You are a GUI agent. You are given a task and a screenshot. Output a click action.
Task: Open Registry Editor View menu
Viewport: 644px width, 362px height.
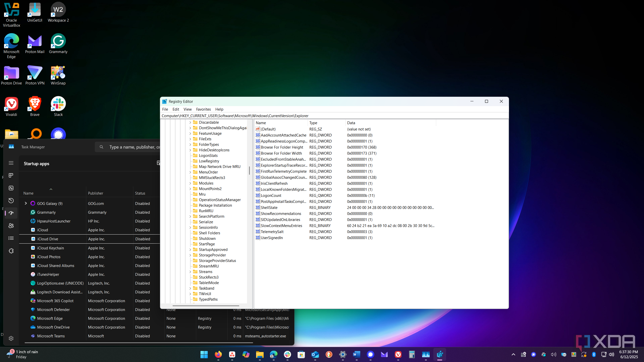187,109
